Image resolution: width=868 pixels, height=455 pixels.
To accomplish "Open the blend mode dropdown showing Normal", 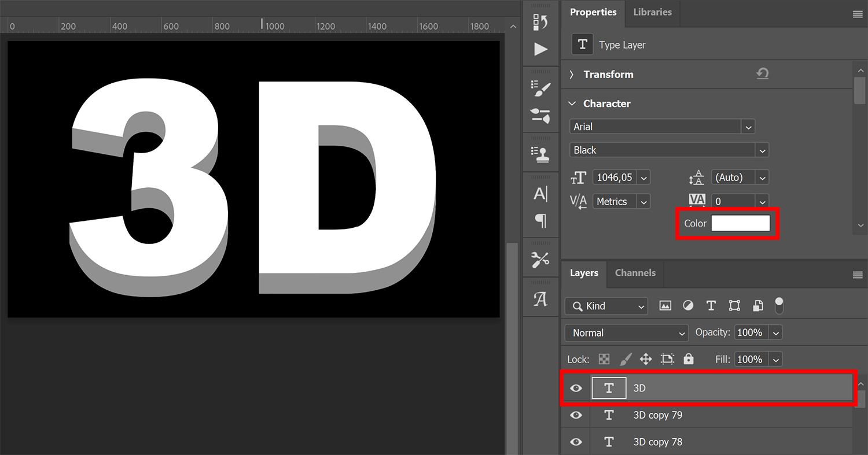I will [x=626, y=332].
